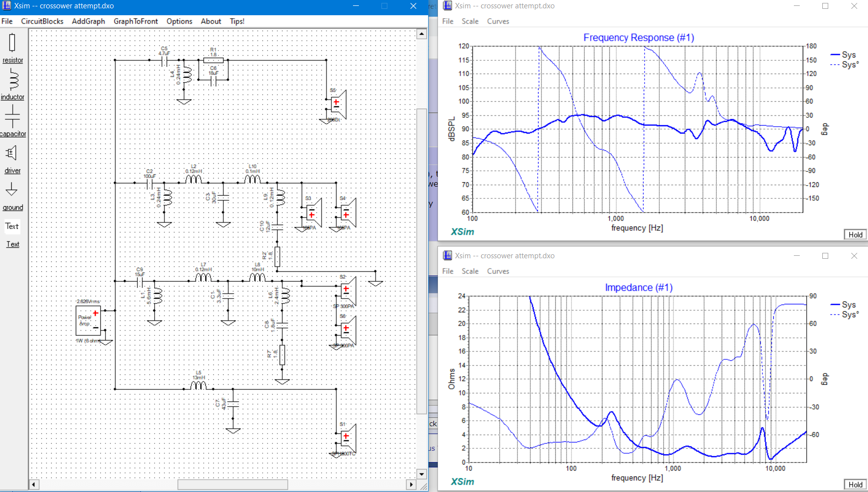This screenshot has height=492, width=868.
Task: Open Scale menu in Frequency Response window
Action: 470,21
